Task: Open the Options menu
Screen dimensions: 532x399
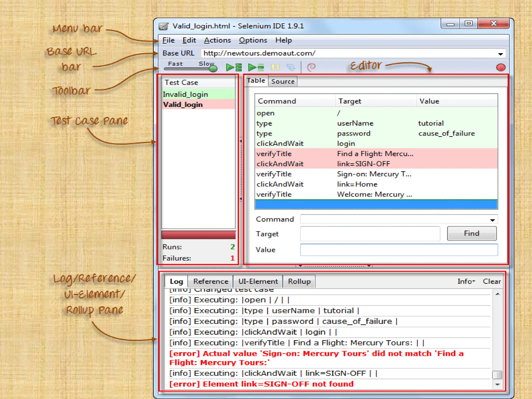Action: (x=253, y=40)
